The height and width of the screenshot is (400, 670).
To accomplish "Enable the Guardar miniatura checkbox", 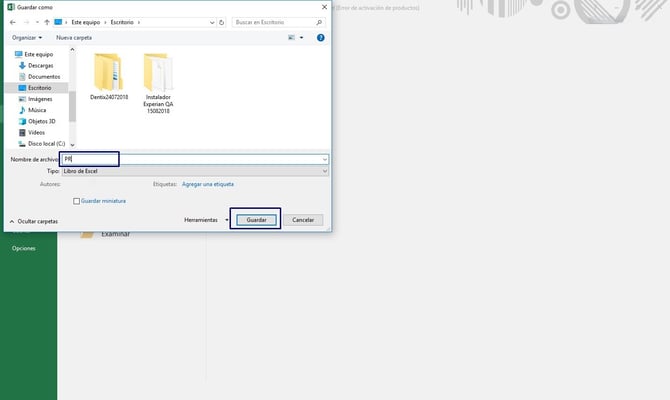I will (77, 201).
